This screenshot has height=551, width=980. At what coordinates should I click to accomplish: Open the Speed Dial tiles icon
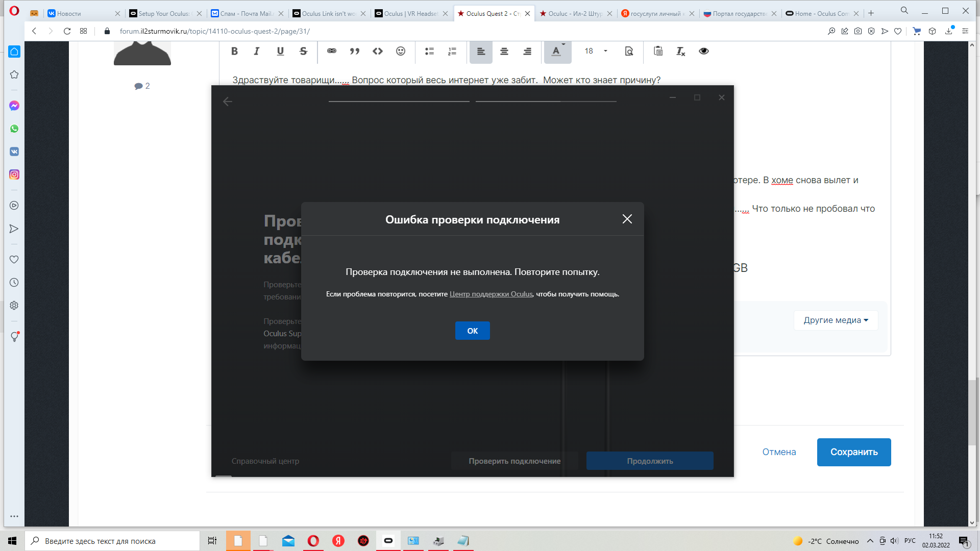coord(84,31)
